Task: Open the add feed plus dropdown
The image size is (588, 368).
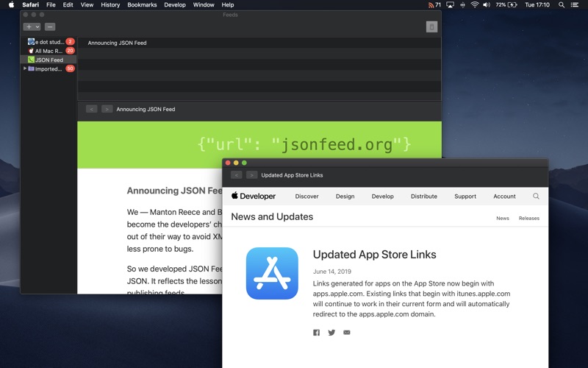Action: [32, 26]
